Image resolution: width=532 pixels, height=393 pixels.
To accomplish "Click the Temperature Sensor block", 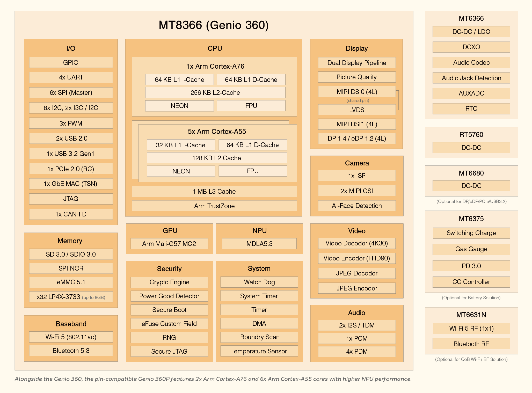I will tap(259, 351).
